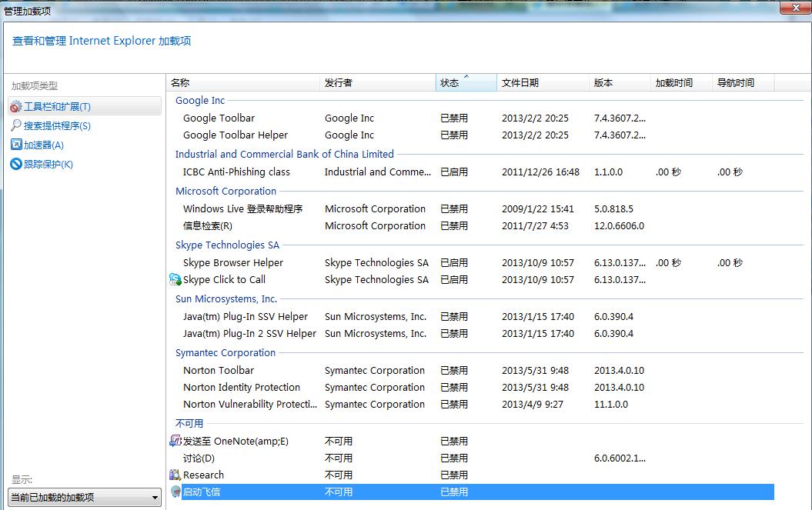
Task: Close the 管理加载项 dialog window
Action: (795, 7)
